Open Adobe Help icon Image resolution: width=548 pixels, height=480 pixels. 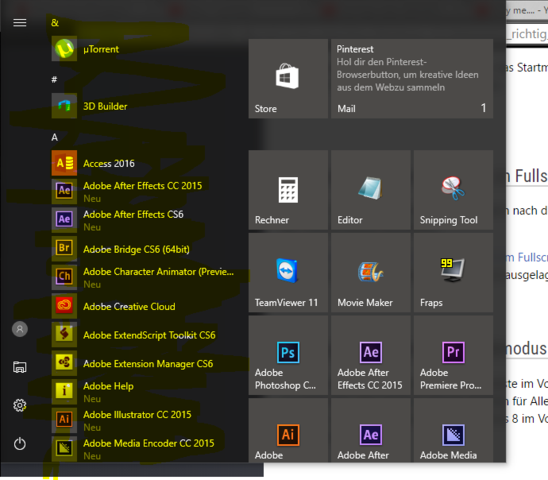(64, 392)
